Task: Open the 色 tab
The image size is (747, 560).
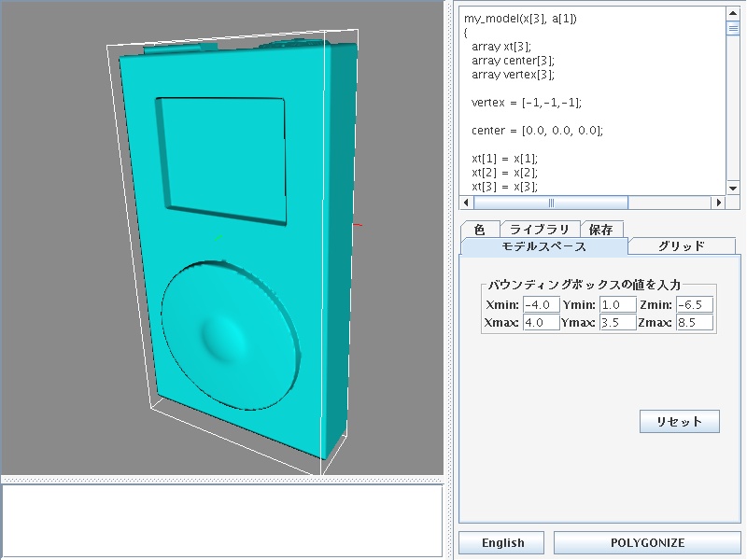Action: (480, 230)
